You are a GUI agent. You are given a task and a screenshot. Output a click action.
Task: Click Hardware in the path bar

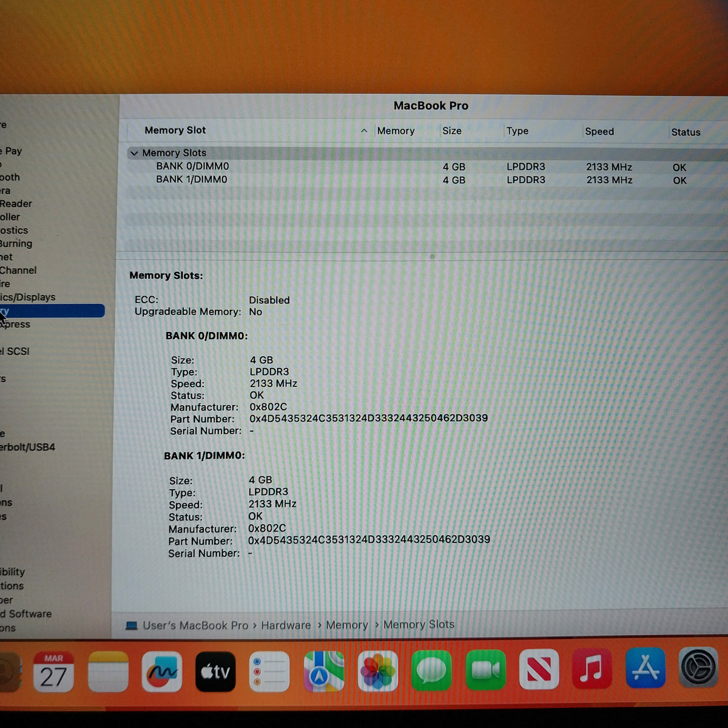tap(286, 625)
